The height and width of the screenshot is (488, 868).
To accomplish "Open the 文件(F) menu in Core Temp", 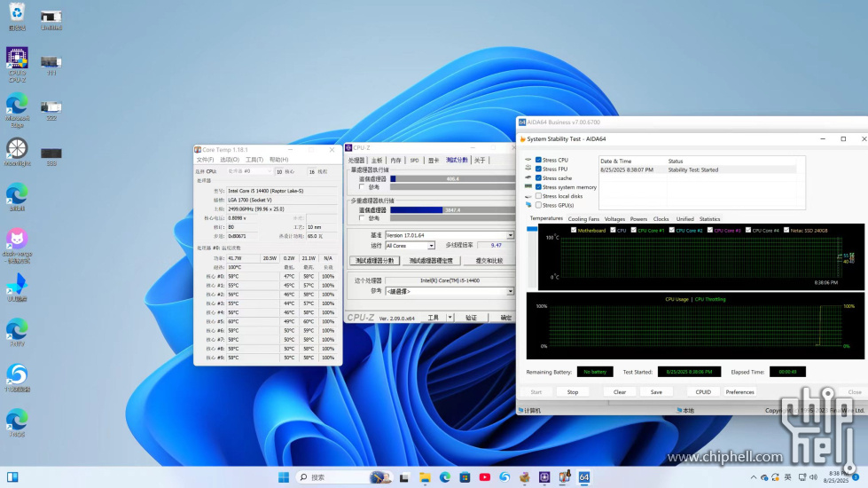I will 205,160.
